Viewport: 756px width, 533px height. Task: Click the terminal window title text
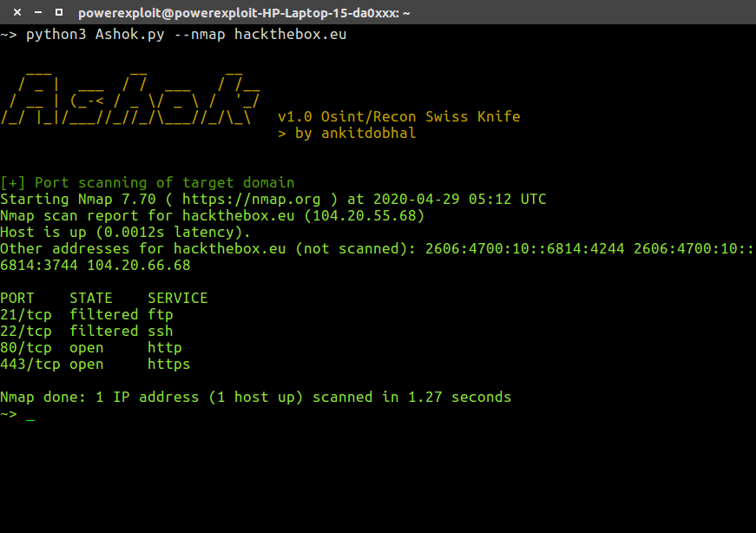coord(244,13)
